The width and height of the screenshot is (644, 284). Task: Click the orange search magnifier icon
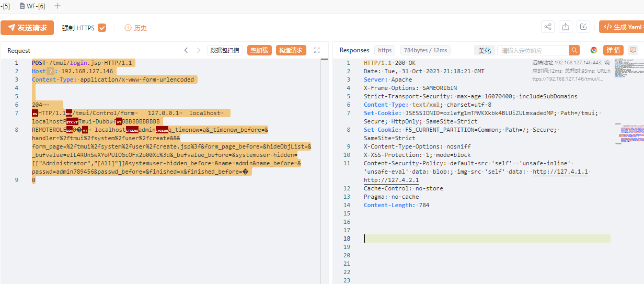click(x=574, y=50)
